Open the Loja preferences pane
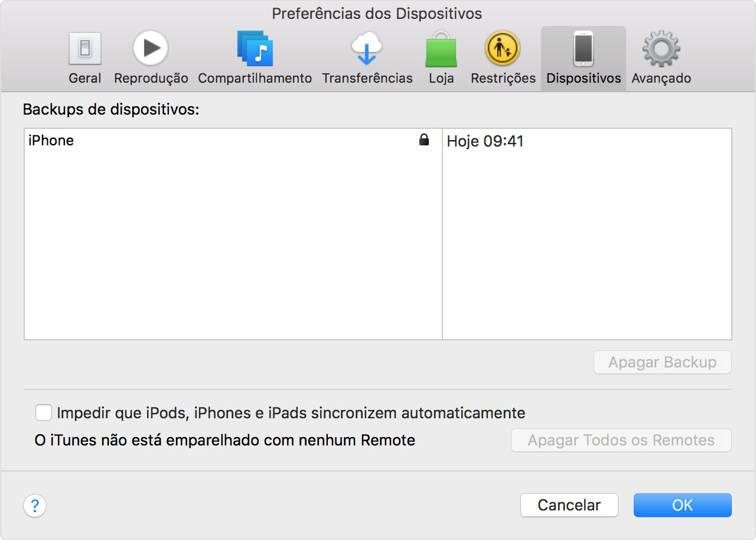The width and height of the screenshot is (756, 540). tap(441, 58)
